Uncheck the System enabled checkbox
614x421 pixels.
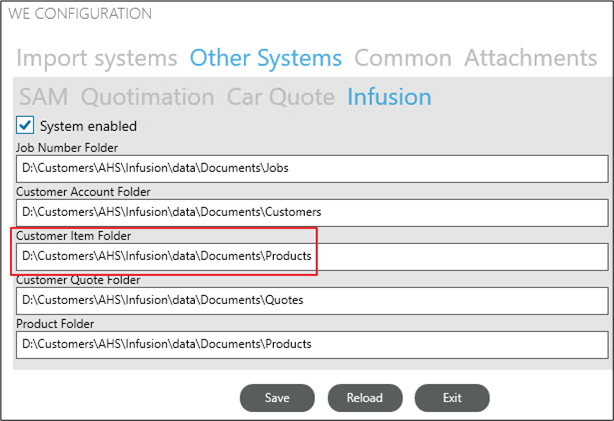pyautogui.click(x=25, y=126)
